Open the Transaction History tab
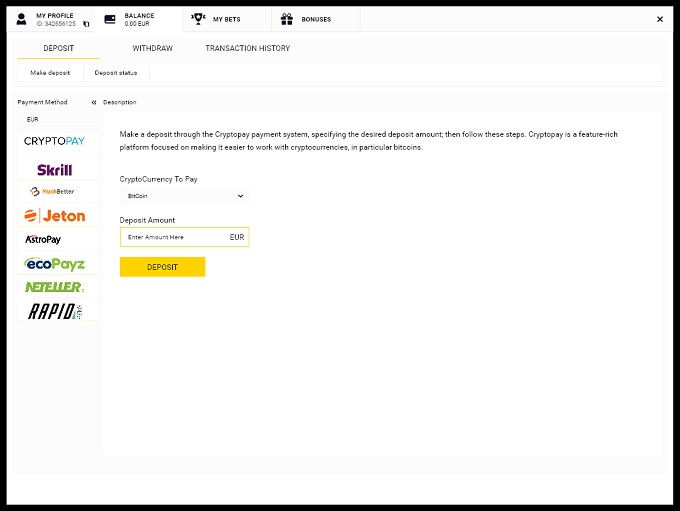 click(x=247, y=48)
